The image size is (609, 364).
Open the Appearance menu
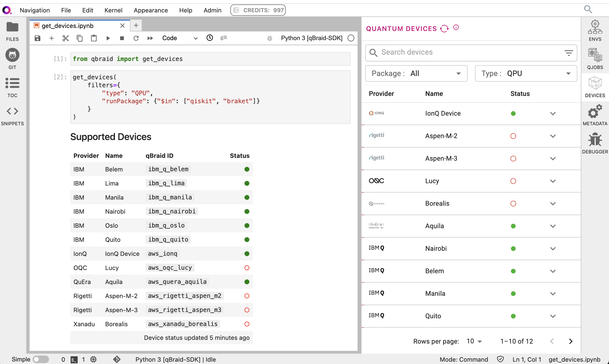151,10
